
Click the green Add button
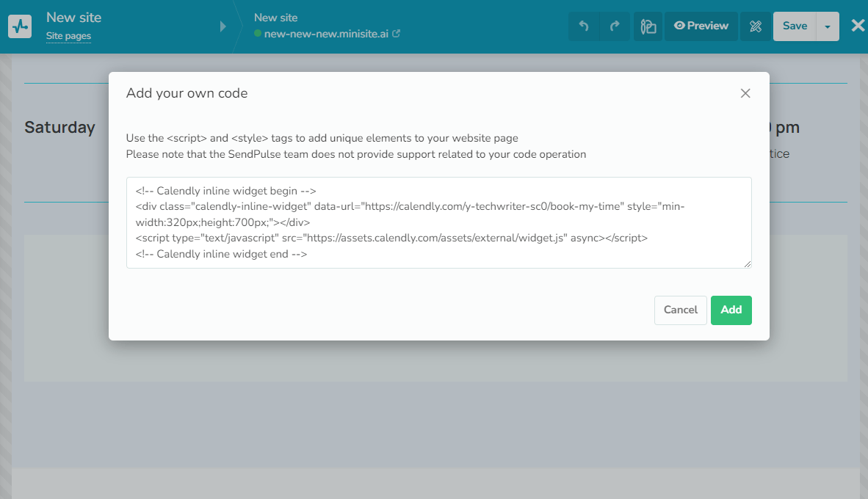pyautogui.click(x=731, y=310)
